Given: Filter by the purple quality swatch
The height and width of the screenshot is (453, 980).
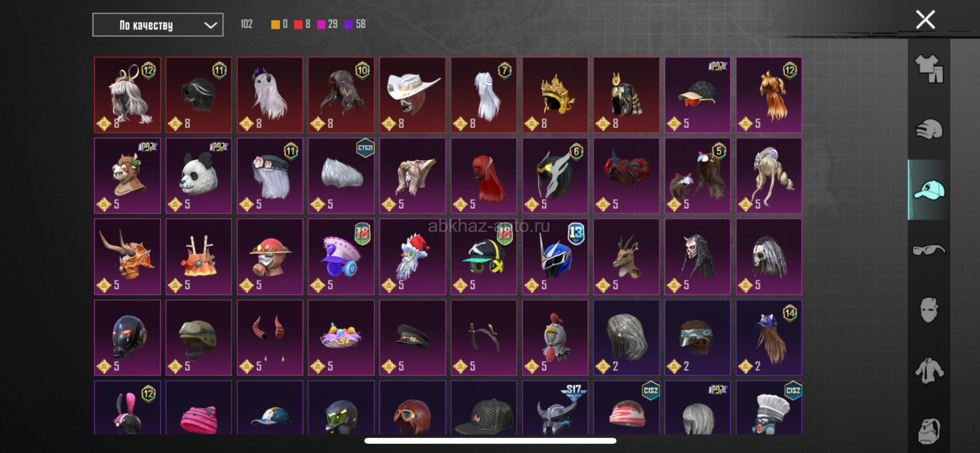Looking at the screenshot, I should (x=349, y=25).
